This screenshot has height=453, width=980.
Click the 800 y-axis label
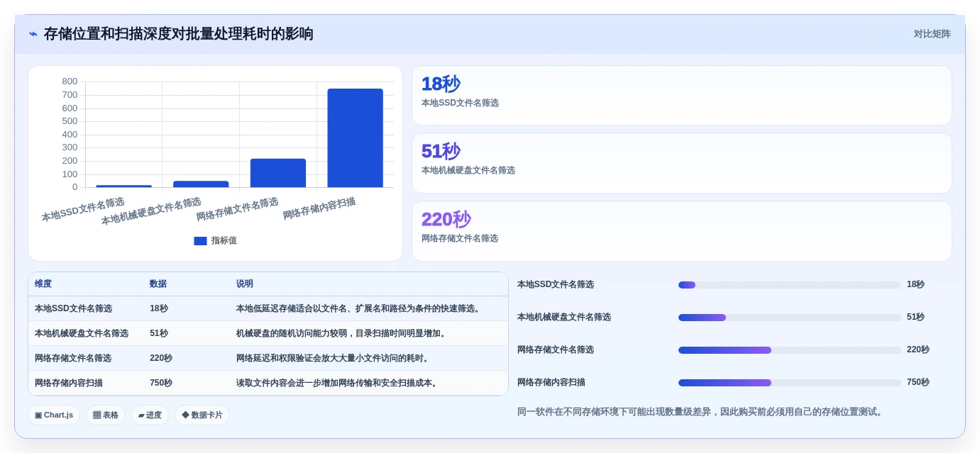coord(70,82)
